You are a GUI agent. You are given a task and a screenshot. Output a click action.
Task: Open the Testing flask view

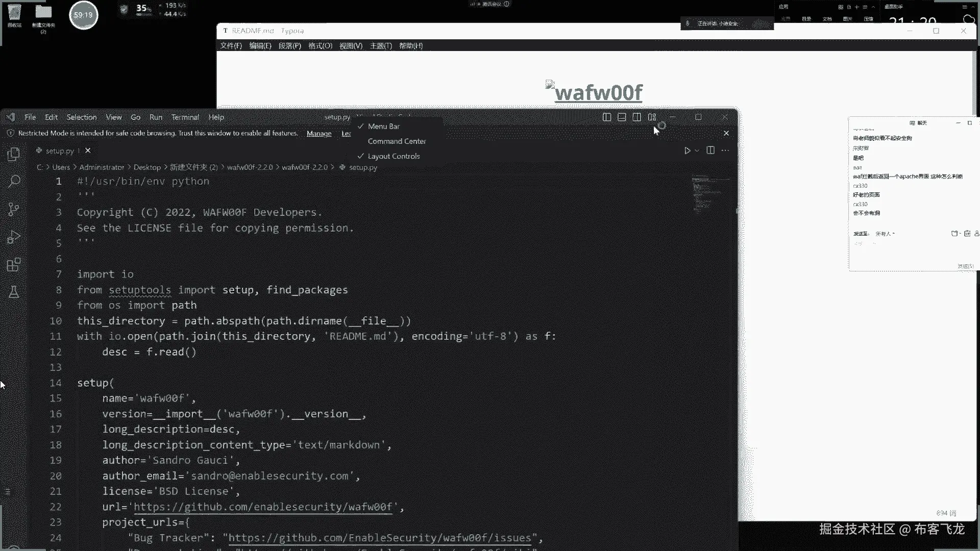[14, 292]
